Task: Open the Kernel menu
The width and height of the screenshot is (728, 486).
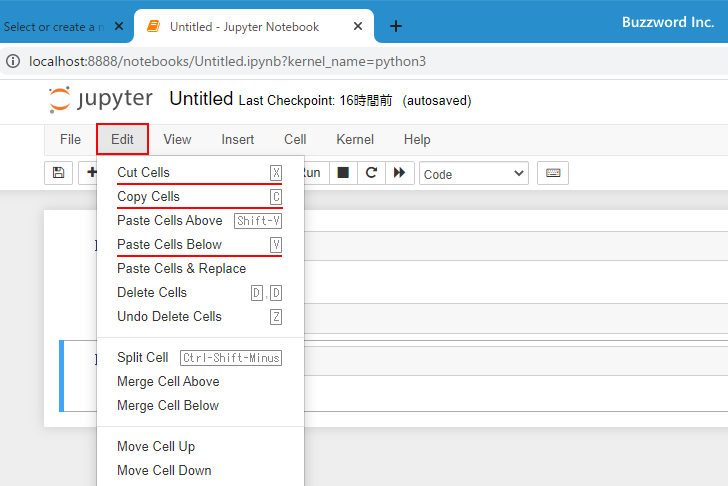Action: click(355, 139)
